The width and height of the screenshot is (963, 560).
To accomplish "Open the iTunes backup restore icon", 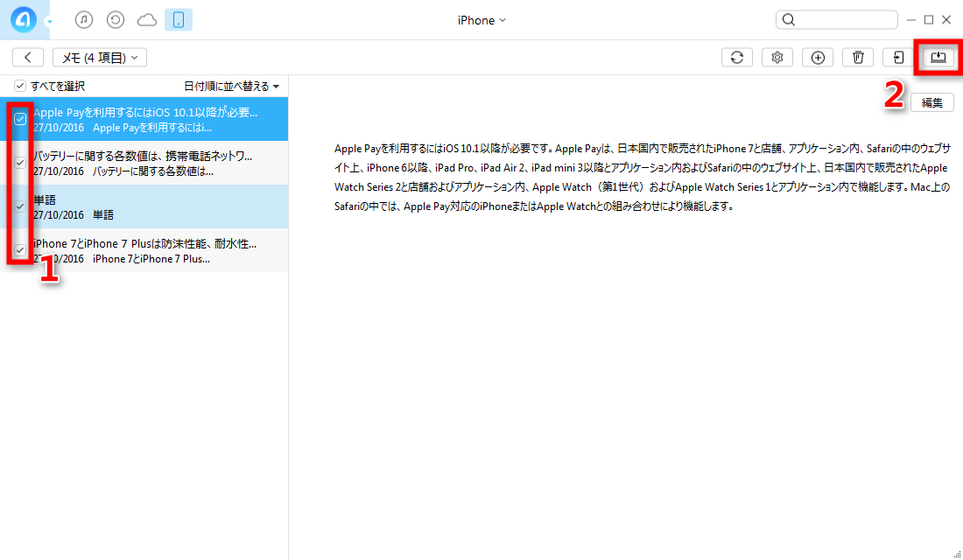I will coord(116,19).
